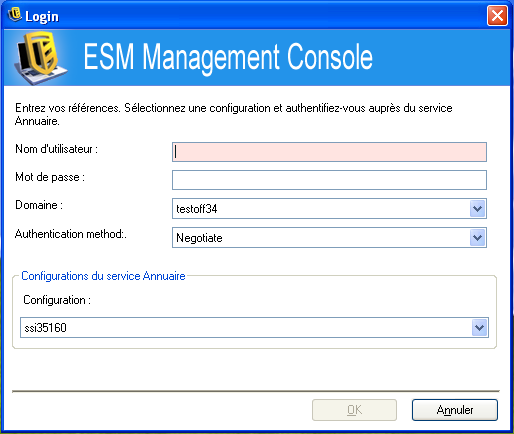The width and height of the screenshot is (514, 434).
Task: Click the ssi35160 configuration combo box text
Action: point(46,328)
